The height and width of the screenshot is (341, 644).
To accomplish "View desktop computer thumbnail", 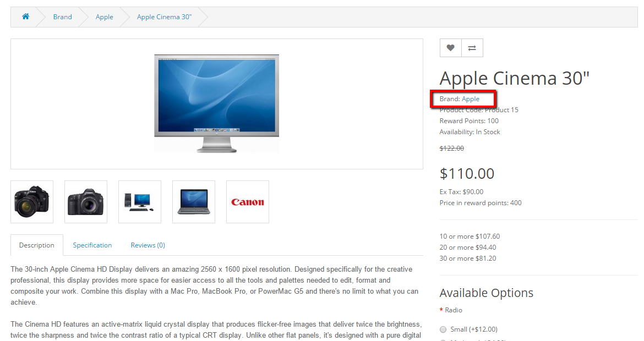I will pos(140,202).
